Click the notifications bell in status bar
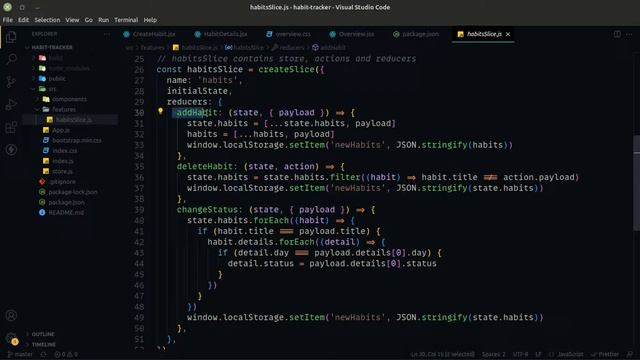 pyautogui.click(x=630, y=354)
